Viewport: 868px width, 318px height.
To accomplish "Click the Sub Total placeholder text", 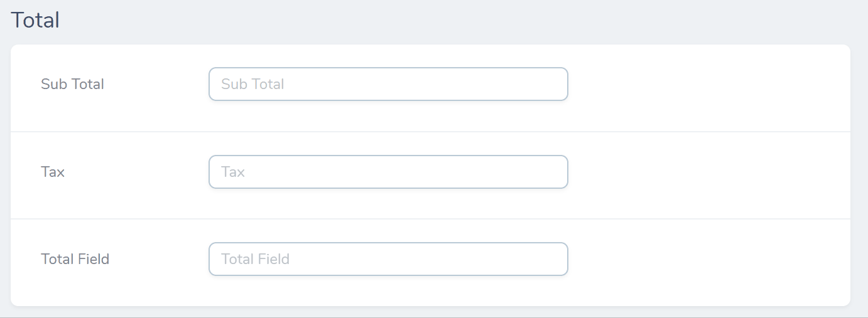I will pos(252,84).
